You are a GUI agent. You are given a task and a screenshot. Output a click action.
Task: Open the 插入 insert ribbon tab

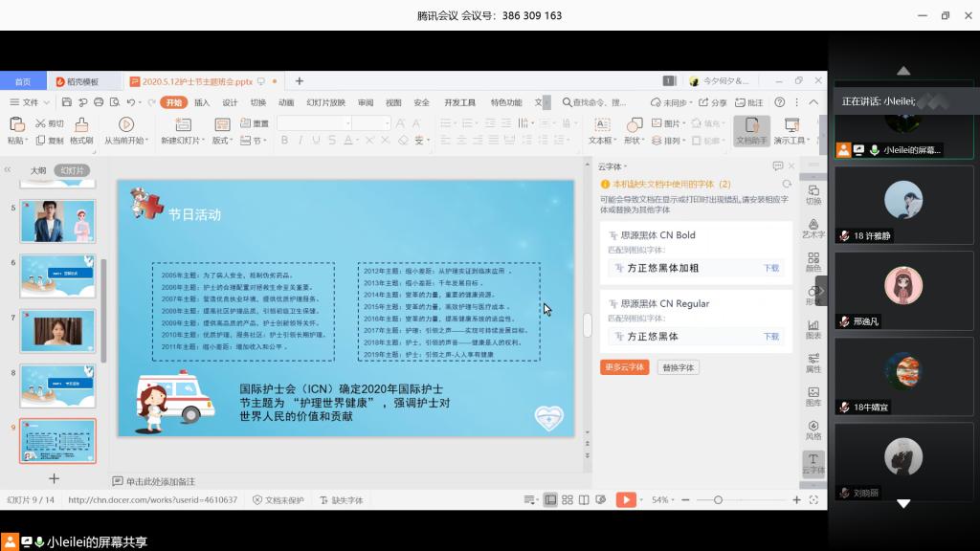tap(202, 102)
